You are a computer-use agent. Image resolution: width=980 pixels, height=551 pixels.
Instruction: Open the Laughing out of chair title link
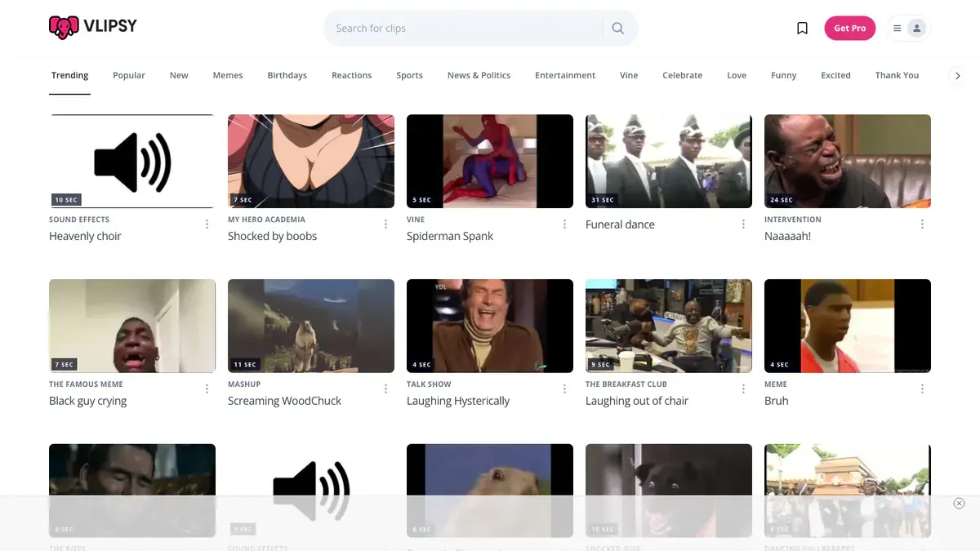(637, 401)
